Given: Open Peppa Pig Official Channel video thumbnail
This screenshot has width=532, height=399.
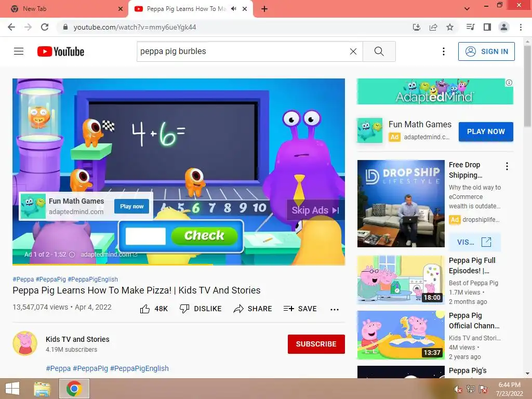Looking at the screenshot, I should point(401,335).
